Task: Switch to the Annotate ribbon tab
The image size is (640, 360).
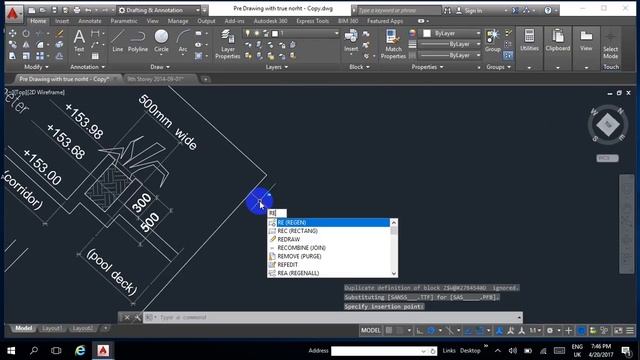Action: tap(90, 21)
